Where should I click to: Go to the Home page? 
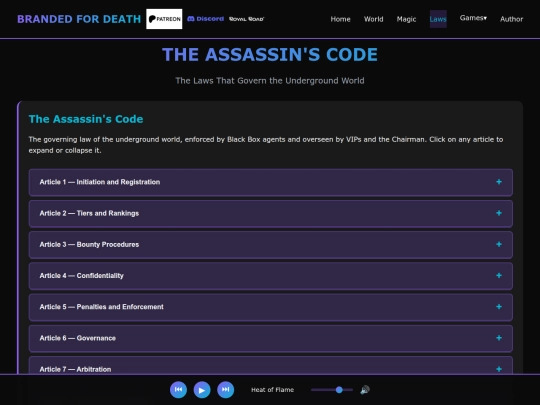pyautogui.click(x=340, y=19)
